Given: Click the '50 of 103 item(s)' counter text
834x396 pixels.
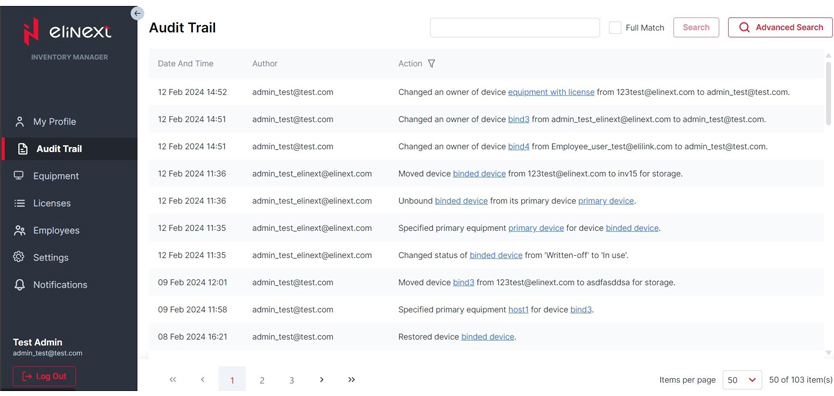Looking at the screenshot, I should (x=800, y=380).
